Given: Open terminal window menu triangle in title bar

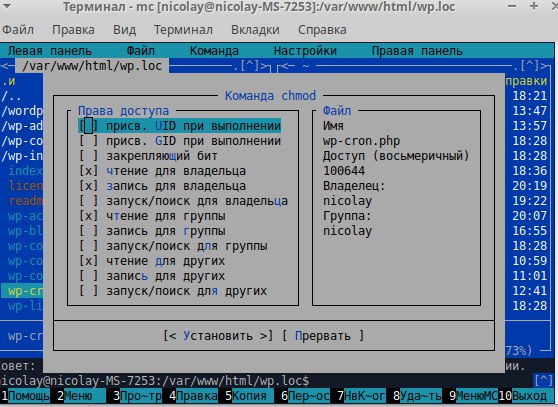Looking at the screenshot, I should pyautogui.click(x=6, y=6).
